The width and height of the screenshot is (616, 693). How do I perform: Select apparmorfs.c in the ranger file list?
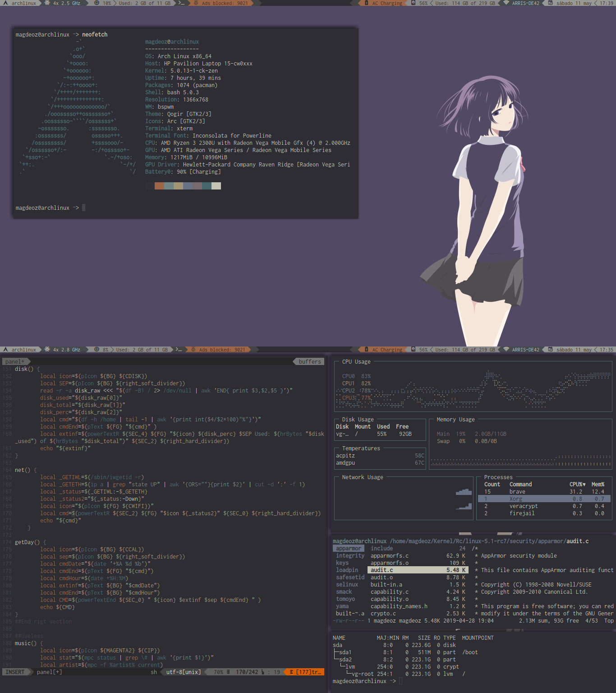[418, 556]
